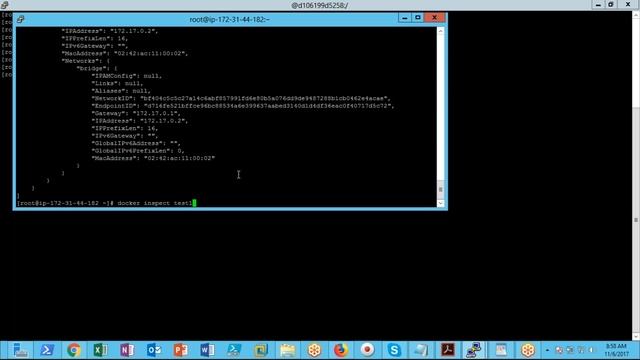This screenshot has width=640, height=360.
Task: Click the "IPAMConfig": null line
Action: pyautogui.click(x=127, y=76)
